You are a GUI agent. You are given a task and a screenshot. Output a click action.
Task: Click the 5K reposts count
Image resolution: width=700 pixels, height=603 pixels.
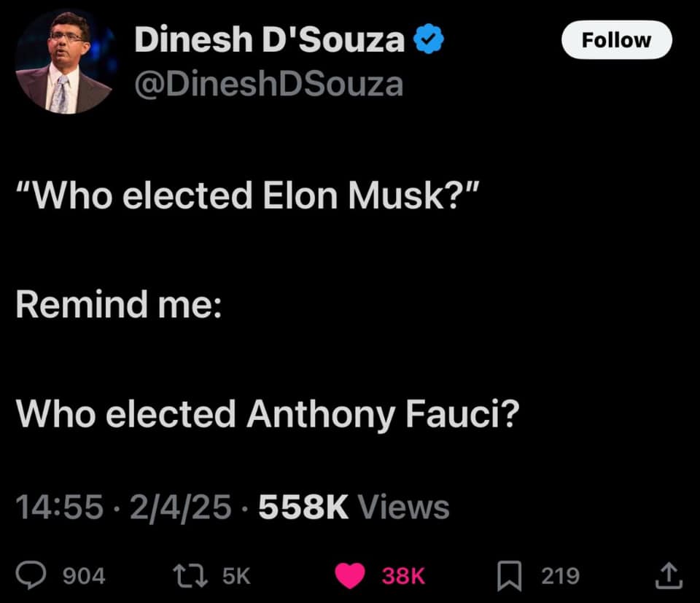[x=236, y=576]
